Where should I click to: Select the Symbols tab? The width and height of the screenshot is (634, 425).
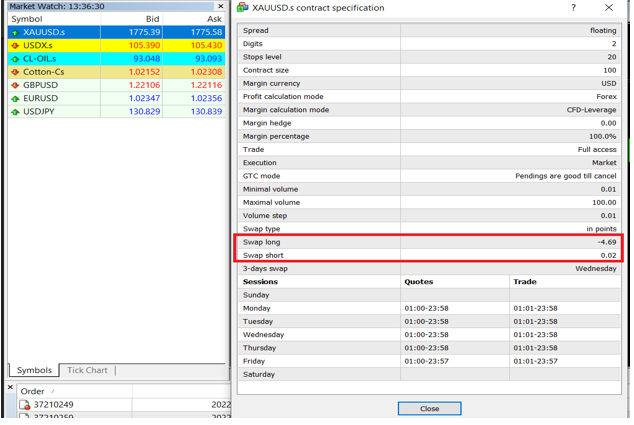click(x=34, y=370)
